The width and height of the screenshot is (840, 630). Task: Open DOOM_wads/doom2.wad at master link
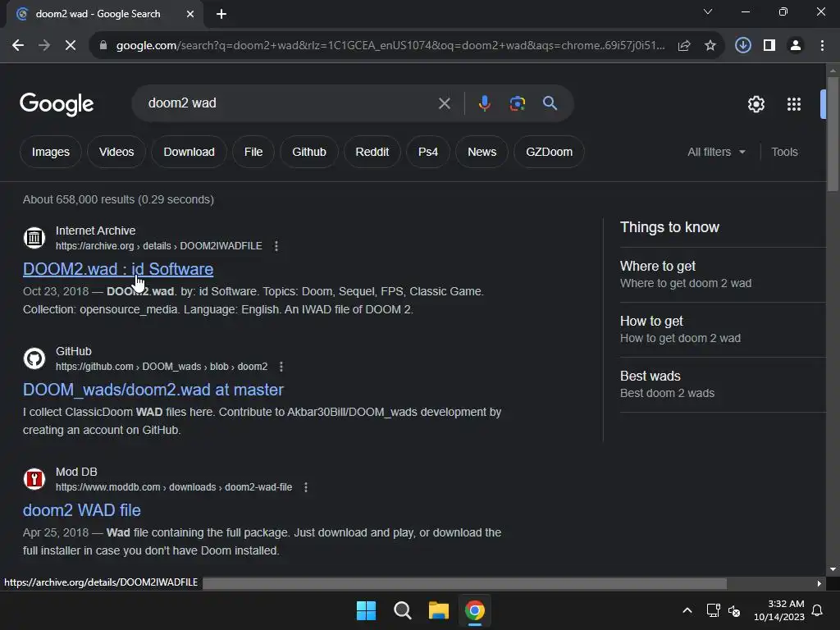[153, 390]
